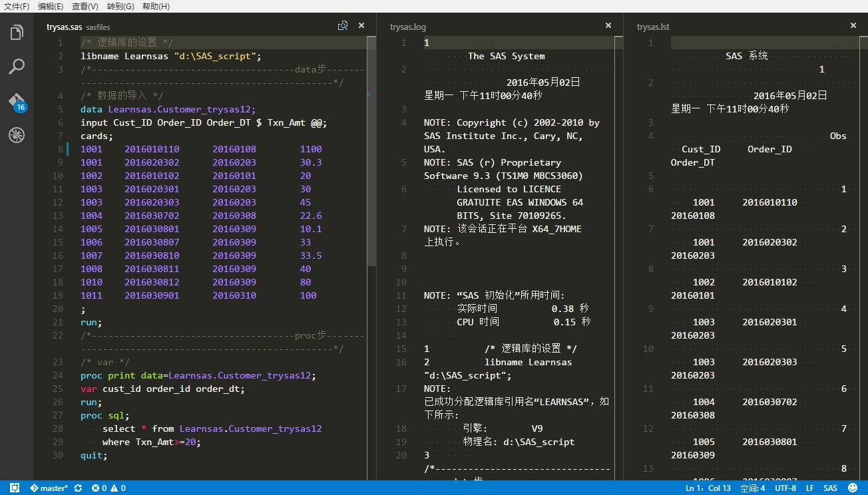Image resolution: width=868 pixels, height=495 pixels.
Task: Click 'where Txn_Amt>=20;' line
Action: 152,442
